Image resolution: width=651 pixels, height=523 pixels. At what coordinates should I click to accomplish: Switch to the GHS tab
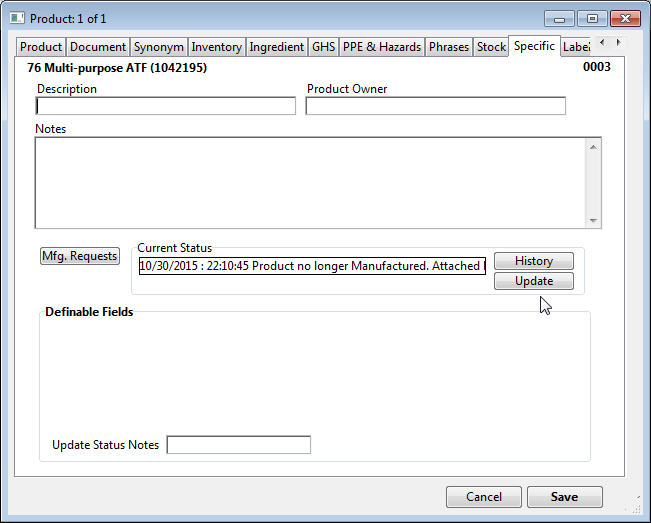click(x=323, y=47)
